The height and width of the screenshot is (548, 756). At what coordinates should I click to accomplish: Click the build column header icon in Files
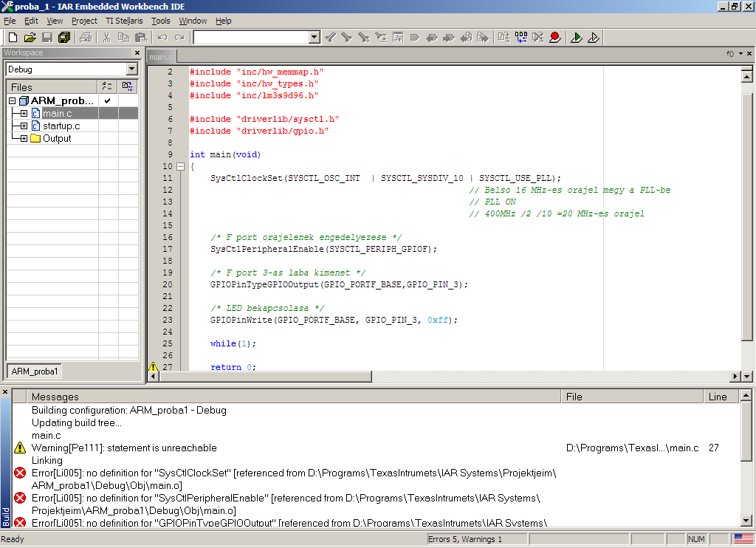pos(127,86)
